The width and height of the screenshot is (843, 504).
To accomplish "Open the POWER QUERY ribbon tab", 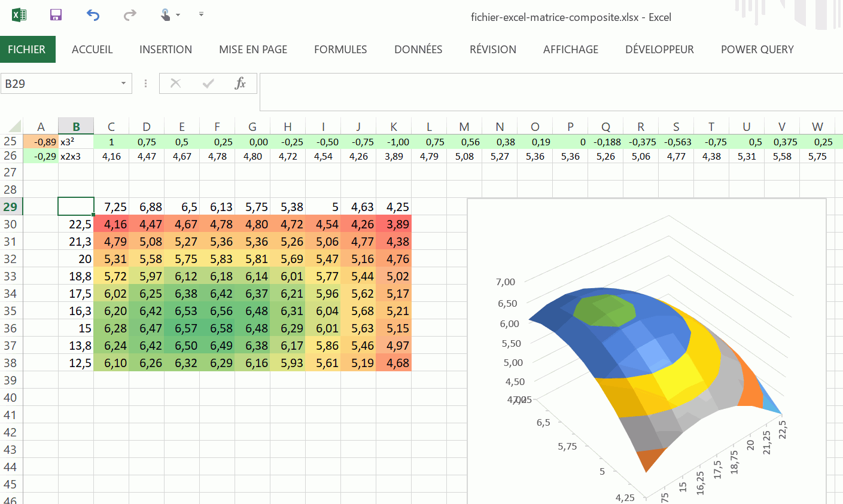I will point(757,50).
